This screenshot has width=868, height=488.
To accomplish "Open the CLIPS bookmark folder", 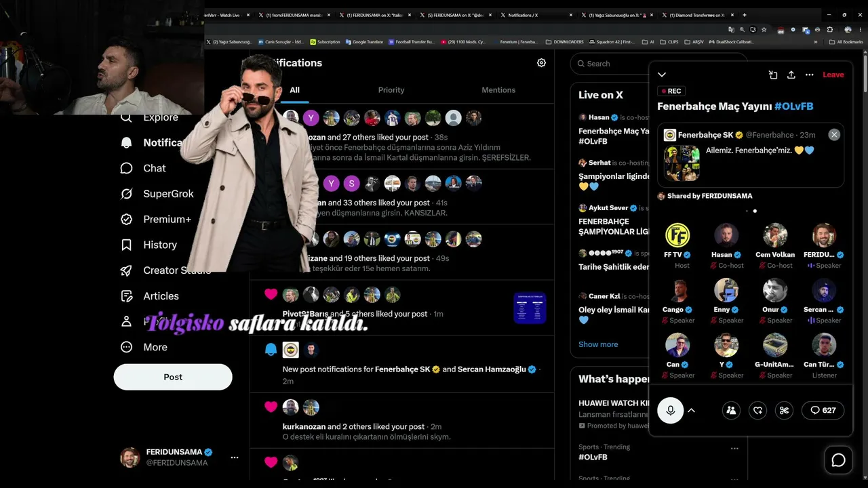I will [x=669, y=42].
